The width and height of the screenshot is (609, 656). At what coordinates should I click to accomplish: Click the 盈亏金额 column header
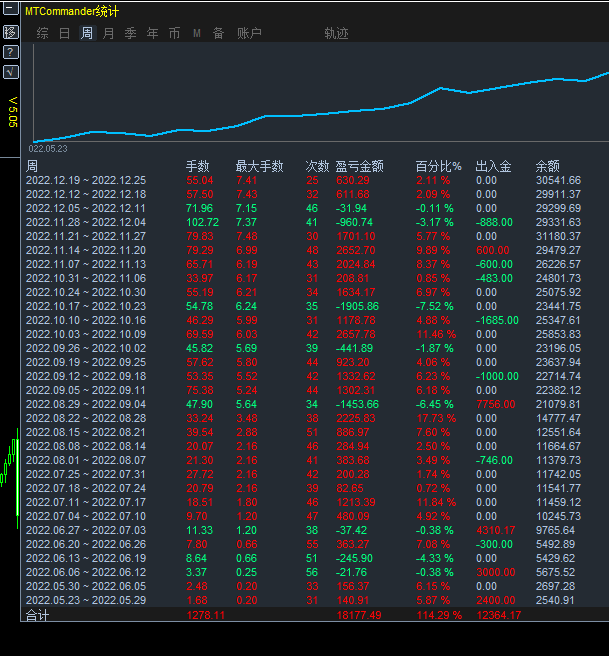[359, 166]
